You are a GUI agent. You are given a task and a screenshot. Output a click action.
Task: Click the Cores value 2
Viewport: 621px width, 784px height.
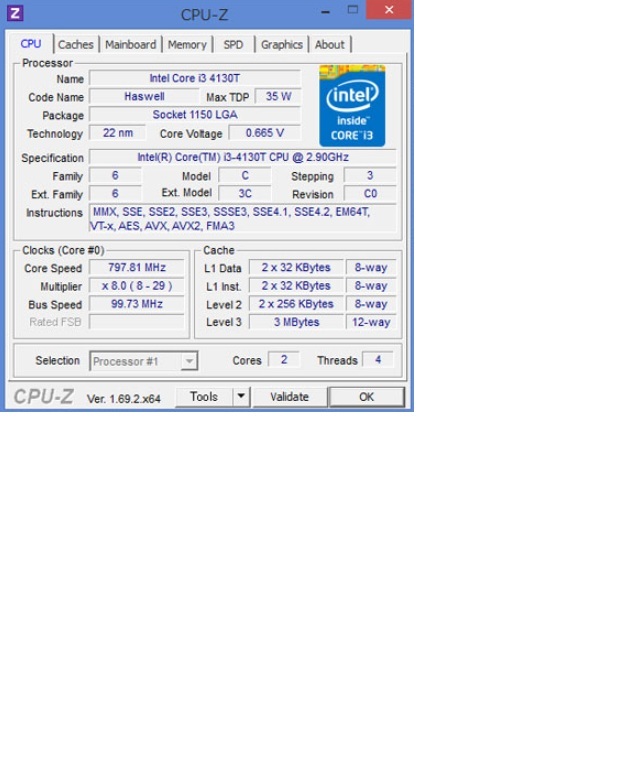(x=284, y=360)
